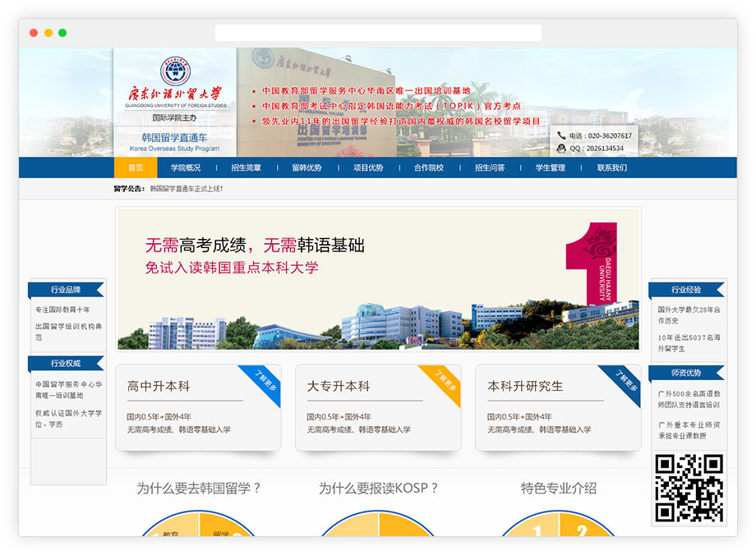Click the 师资优势 sidebar header
This screenshot has width=756, height=555.
(686, 373)
